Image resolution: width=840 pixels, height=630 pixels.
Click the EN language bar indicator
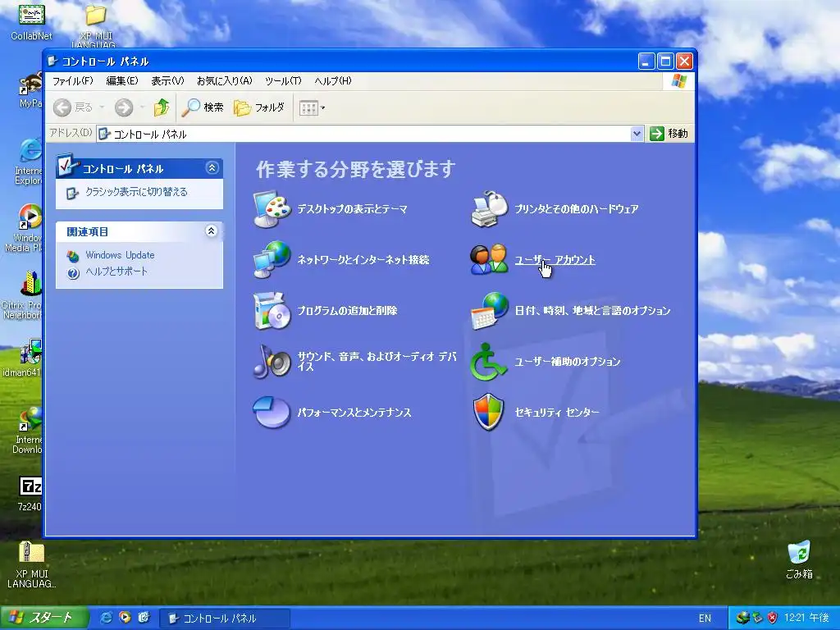point(705,619)
